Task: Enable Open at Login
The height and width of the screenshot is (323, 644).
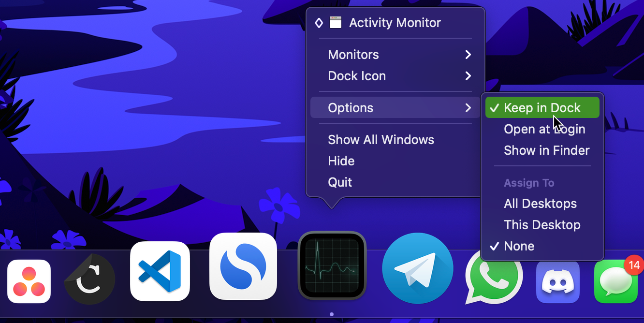Action: pos(544,129)
